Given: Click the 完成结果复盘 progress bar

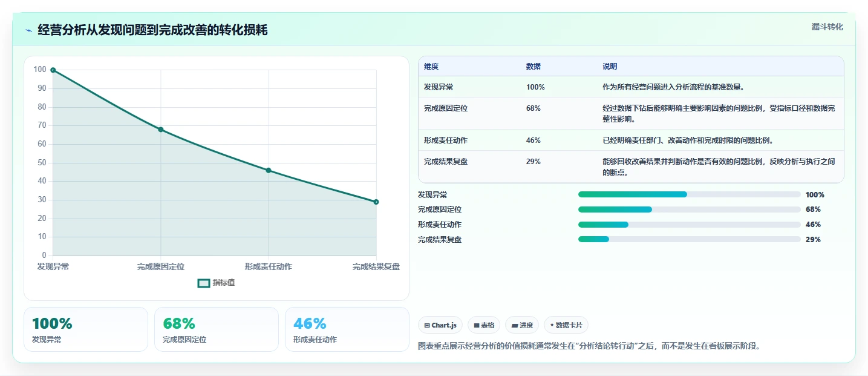Looking at the screenshot, I should (x=690, y=239).
